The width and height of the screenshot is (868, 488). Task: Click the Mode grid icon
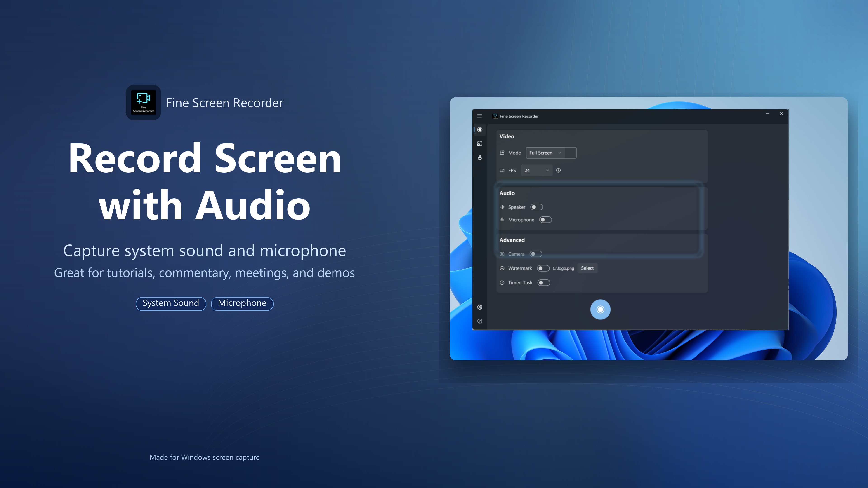[x=502, y=152]
